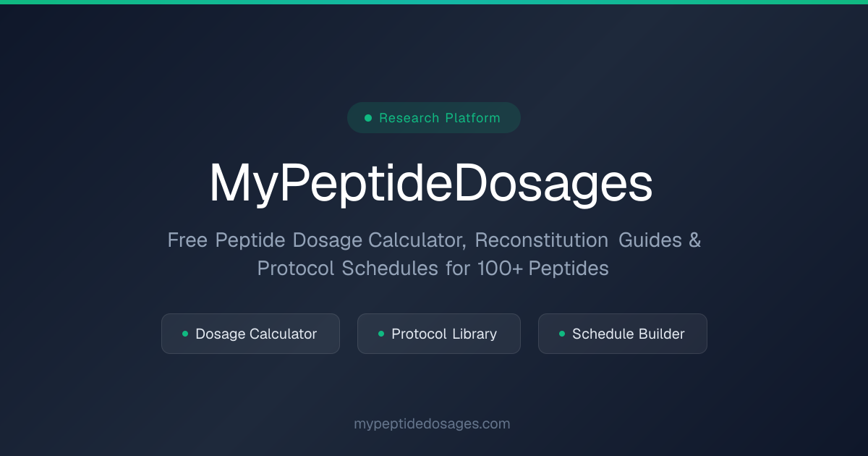The width and height of the screenshot is (868, 456).
Task: Click the green bullet in Protocol Library
Action: (381, 334)
